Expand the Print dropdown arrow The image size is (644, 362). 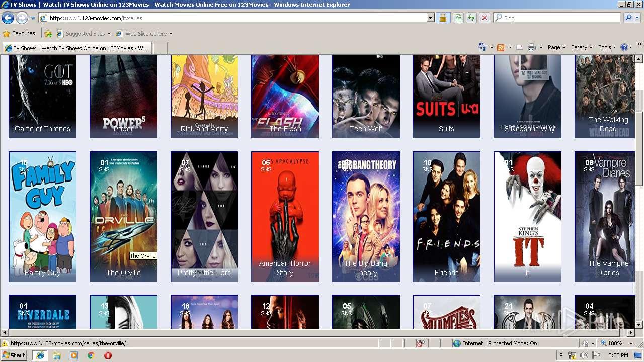(x=541, y=47)
